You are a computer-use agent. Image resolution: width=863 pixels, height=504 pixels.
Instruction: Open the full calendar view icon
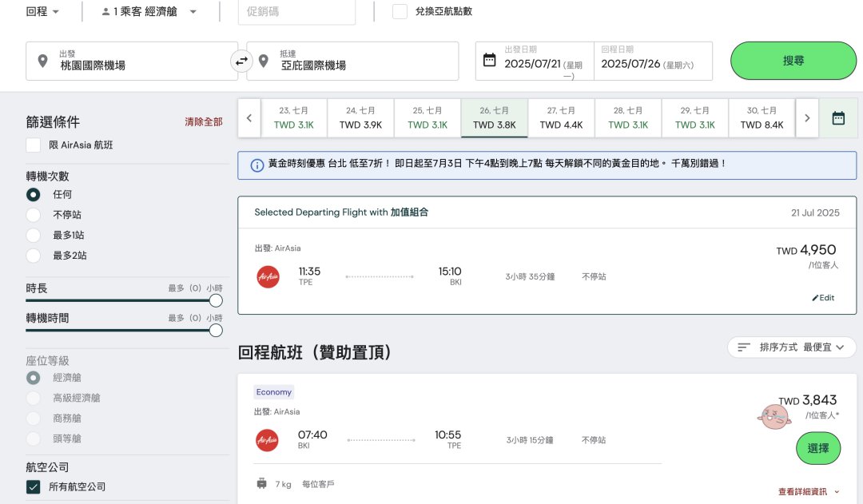pos(838,117)
